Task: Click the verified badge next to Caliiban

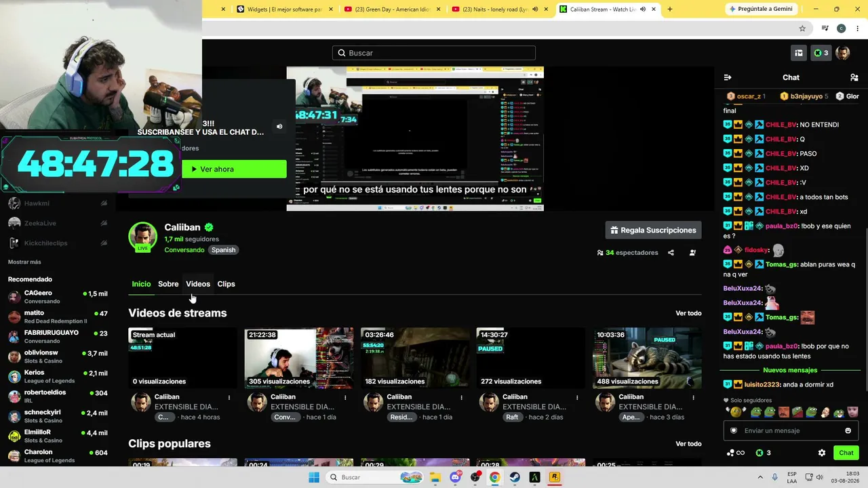Action: click(x=209, y=228)
